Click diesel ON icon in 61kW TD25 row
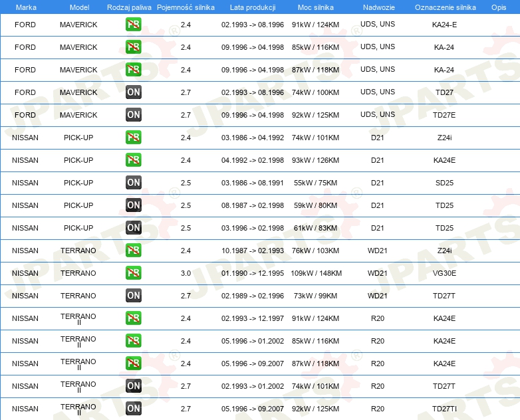 (133, 227)
